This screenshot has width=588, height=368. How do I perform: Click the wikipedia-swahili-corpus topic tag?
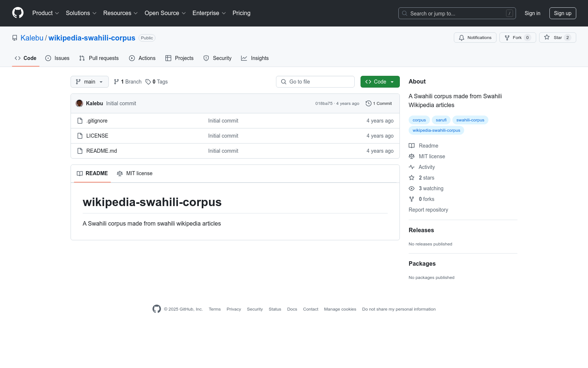[436, 130]
